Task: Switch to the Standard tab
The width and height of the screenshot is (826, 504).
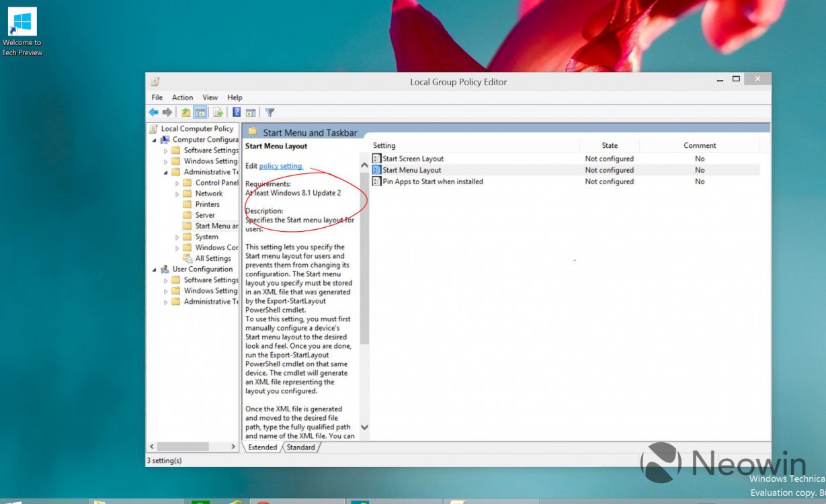Action: pos(300,448)
